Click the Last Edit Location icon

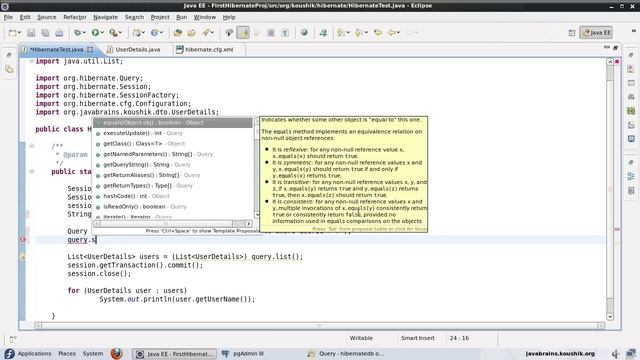click(x=378, y=33)
